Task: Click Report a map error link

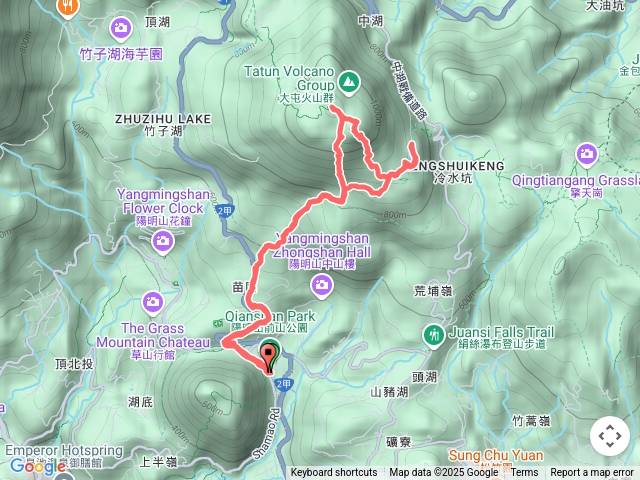Action: pos(591,473)
